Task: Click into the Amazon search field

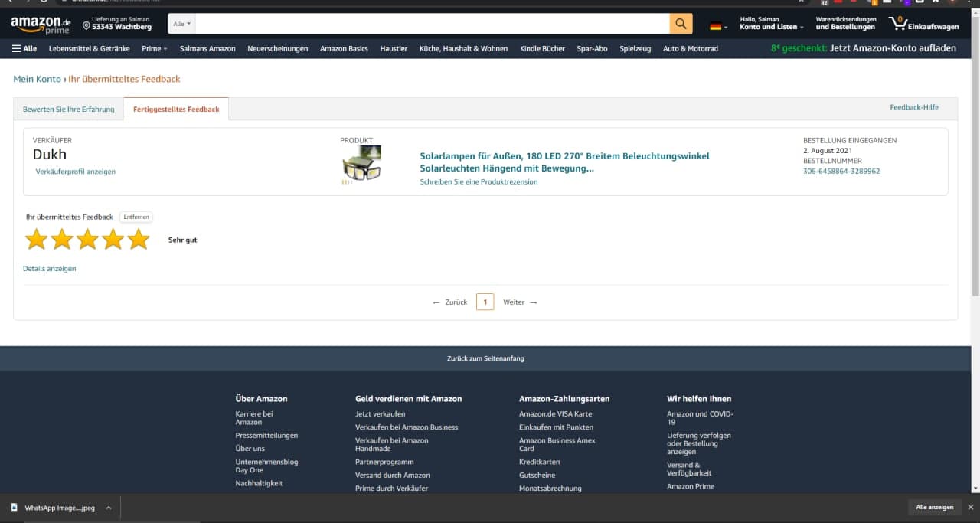Action: pyautogui.click(x=433, y=24)
